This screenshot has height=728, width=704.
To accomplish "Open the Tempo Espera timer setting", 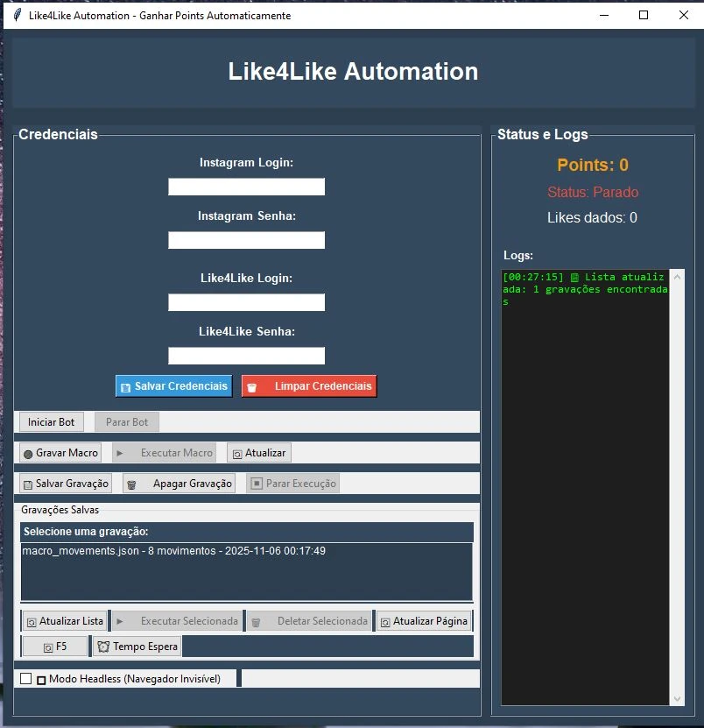I will (x=137, y=647).
